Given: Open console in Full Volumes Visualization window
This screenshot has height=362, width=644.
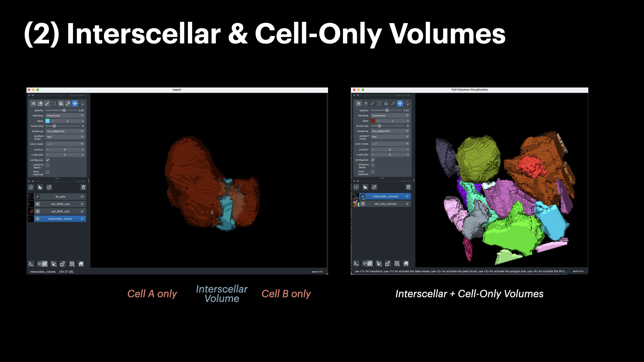Looking at the screenshot, I should [x=356, y=263].
